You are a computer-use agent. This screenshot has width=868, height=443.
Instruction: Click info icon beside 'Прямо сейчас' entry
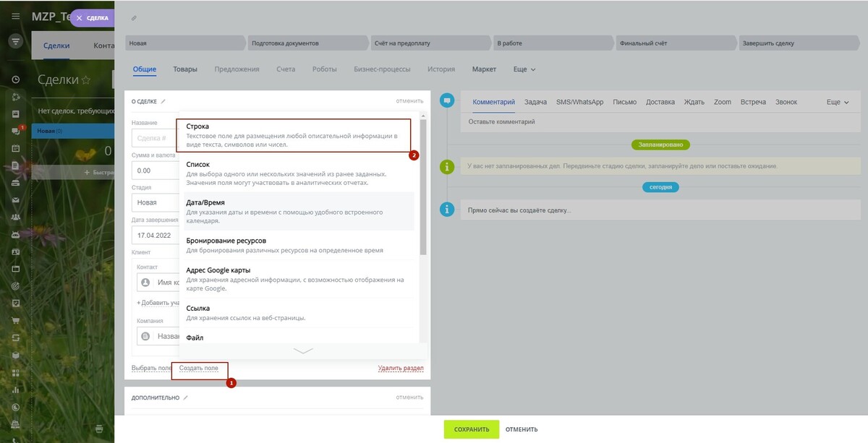pyautogui.click(x=447, y=210)
